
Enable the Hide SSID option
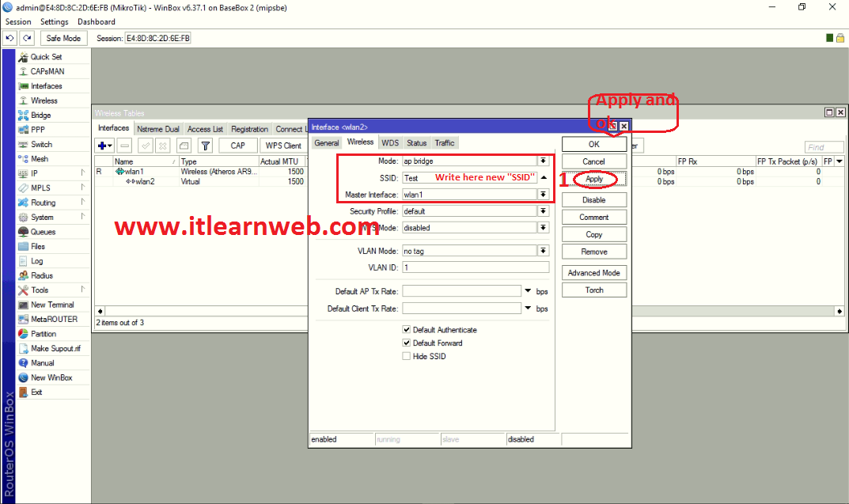pyautogui.click(x=406, y=355)
